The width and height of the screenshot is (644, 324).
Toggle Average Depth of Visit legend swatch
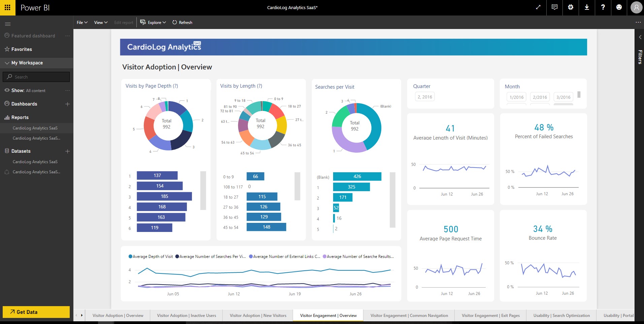click(130, 257)
